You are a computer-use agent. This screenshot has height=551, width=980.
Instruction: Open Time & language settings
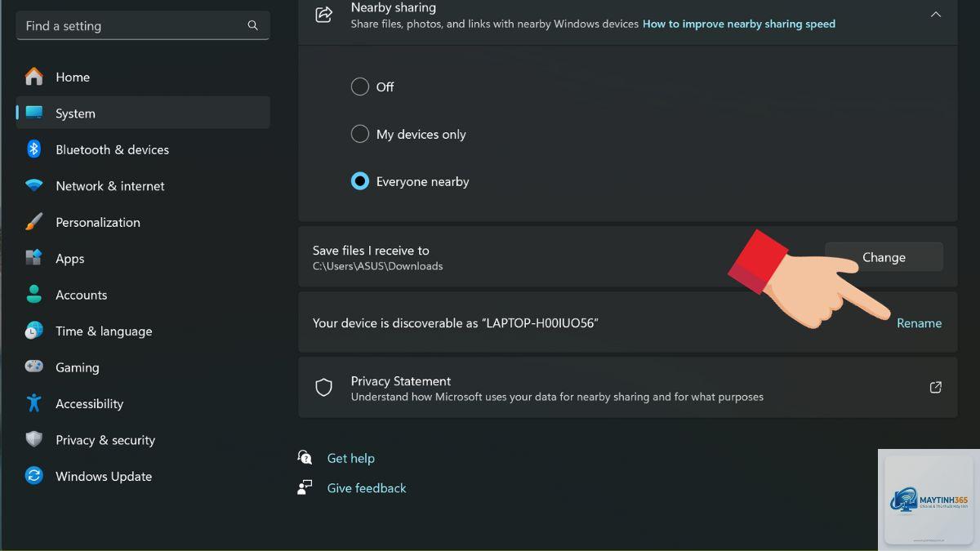click(143, 331)
